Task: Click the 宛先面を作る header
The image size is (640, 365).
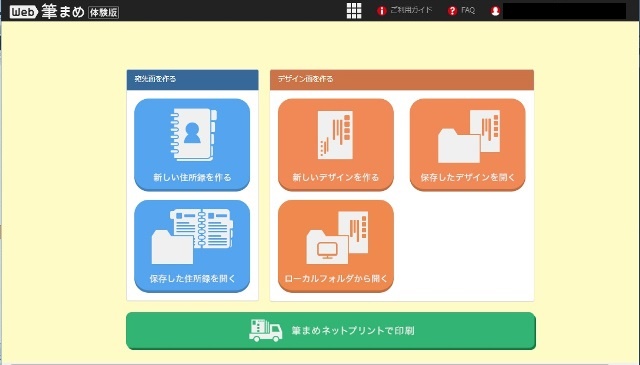Action: (x=193, y=79)
